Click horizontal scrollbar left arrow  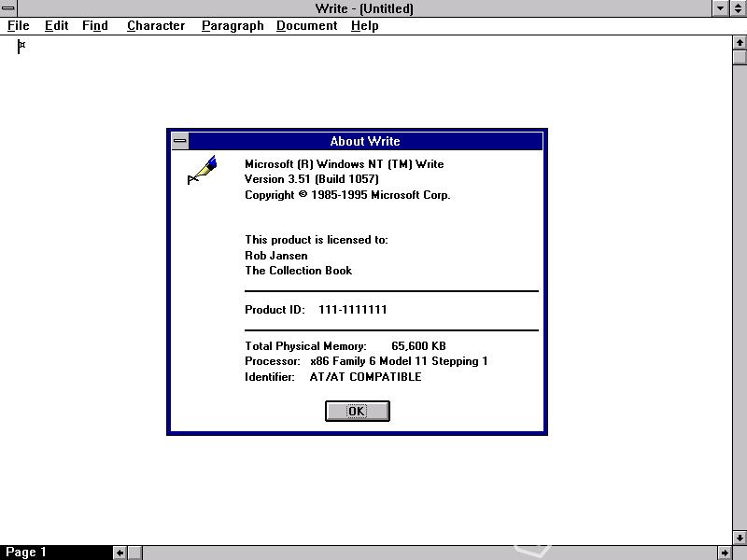pos(120,553)
